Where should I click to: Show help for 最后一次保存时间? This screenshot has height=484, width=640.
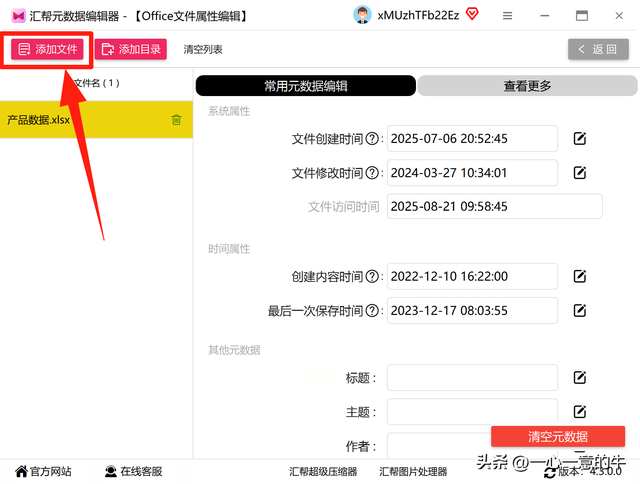(372, 311)
